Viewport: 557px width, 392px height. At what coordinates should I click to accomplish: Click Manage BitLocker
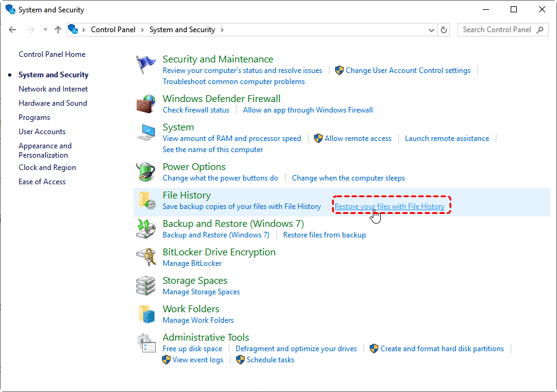click(x=192, y=263)
